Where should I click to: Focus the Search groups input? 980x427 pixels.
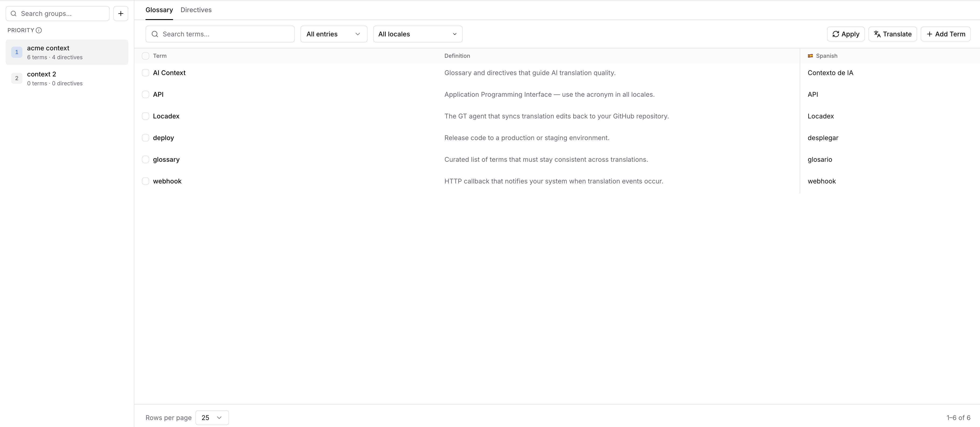(x=57, y=14)
